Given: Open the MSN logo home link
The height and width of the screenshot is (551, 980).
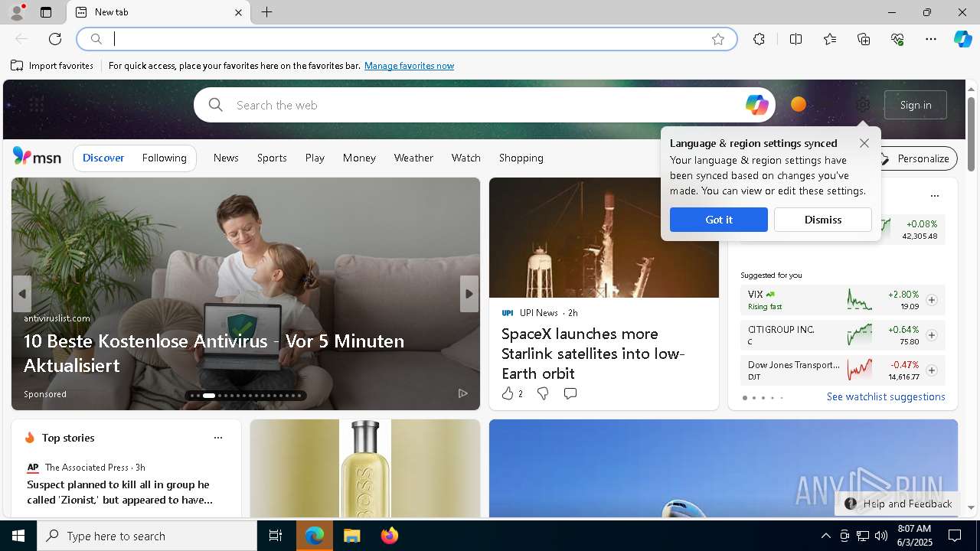Looking at the screenshot, I should point(37,157).
